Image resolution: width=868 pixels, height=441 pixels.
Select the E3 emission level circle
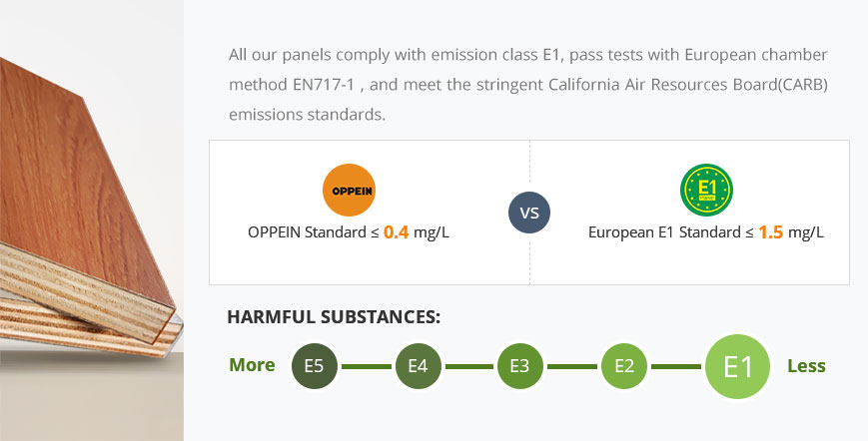pos(519,366)
